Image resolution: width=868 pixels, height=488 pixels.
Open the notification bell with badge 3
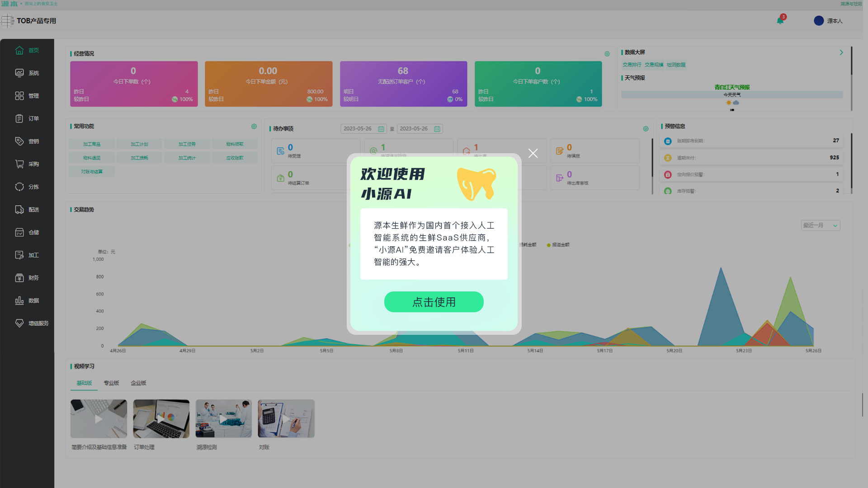[779, 21]
